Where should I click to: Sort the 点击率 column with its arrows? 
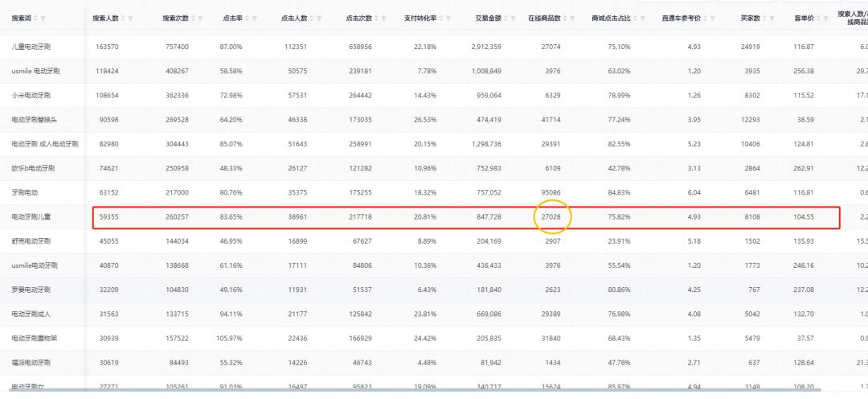247,19
